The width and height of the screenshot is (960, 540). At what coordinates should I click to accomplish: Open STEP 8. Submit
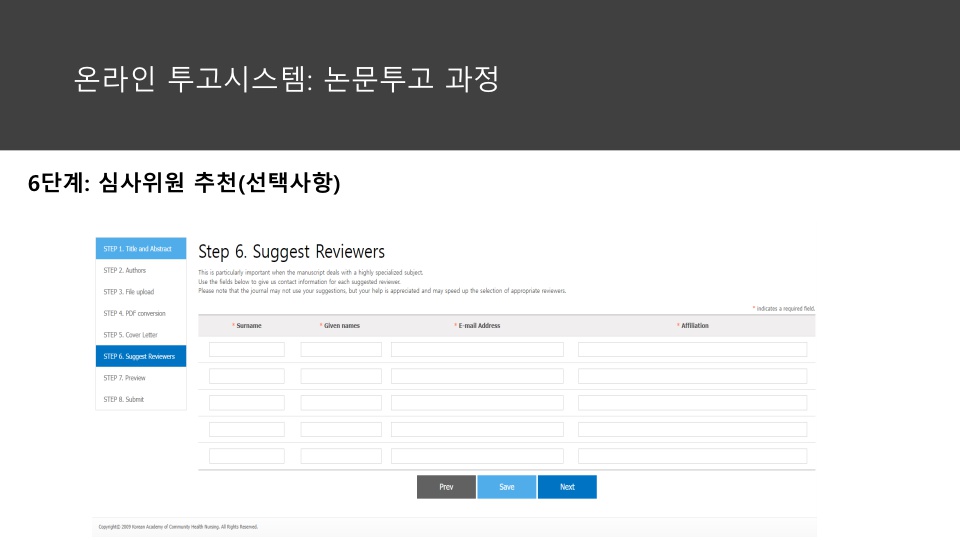(x=140, y=399)
